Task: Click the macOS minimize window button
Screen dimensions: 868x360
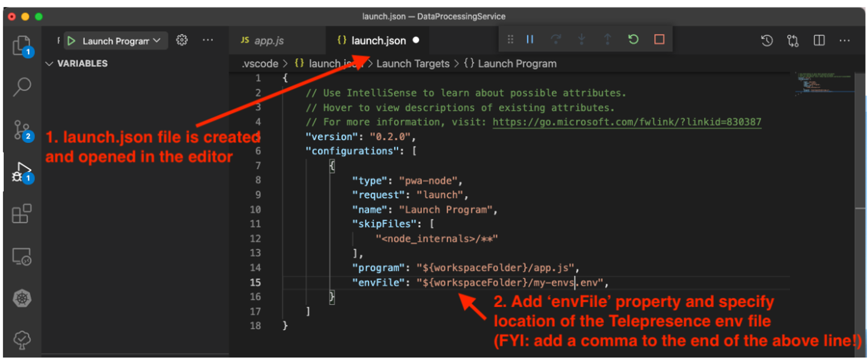Action: 25,17
